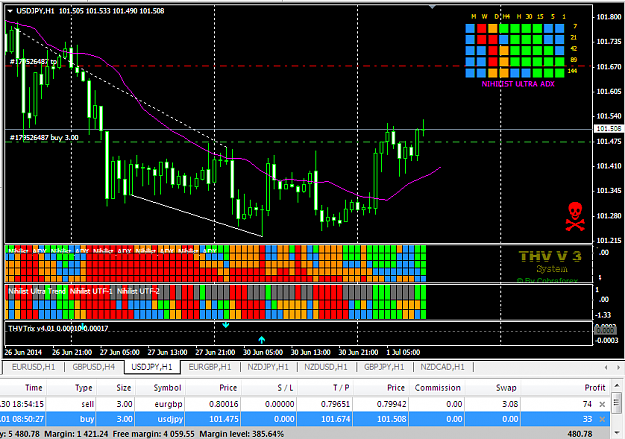Click the THV V 3 System label

[x=550, y=262]
